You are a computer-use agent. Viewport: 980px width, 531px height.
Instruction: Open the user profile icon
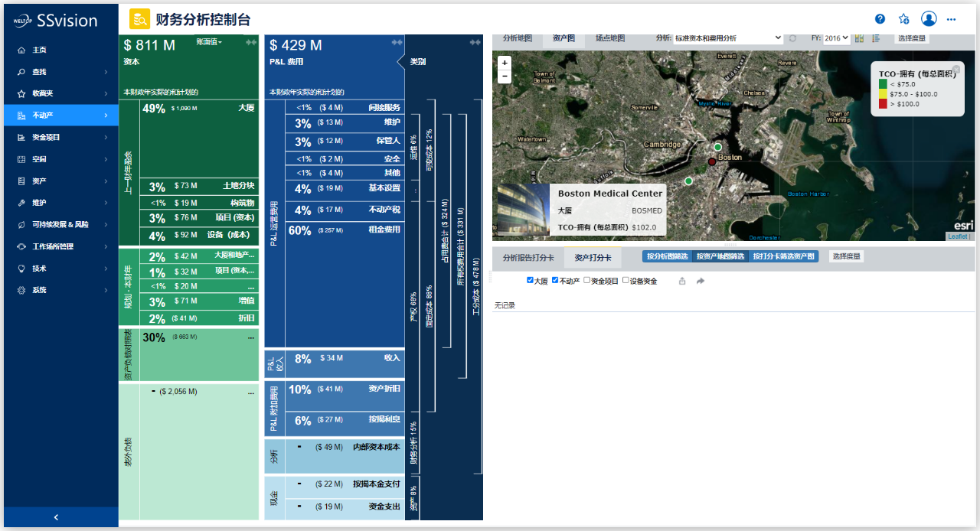coord(929,19)
